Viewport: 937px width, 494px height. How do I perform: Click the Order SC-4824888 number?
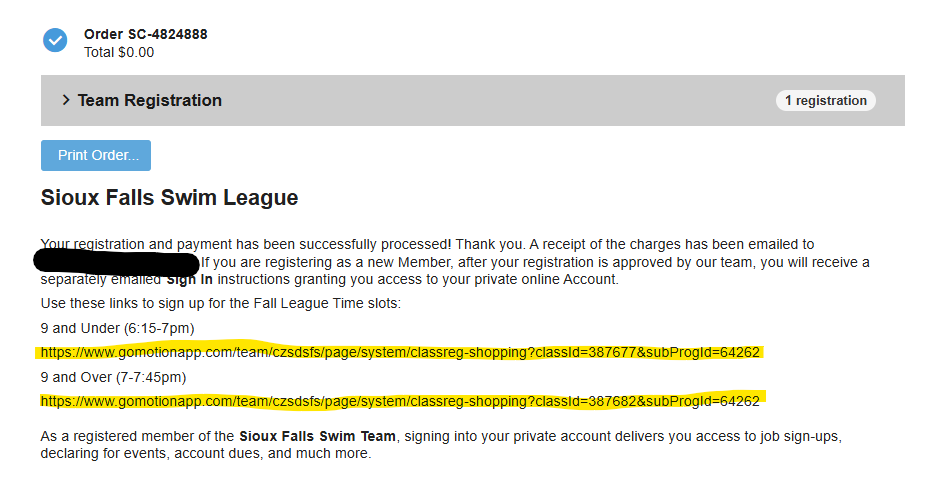(x=146, y=34)
